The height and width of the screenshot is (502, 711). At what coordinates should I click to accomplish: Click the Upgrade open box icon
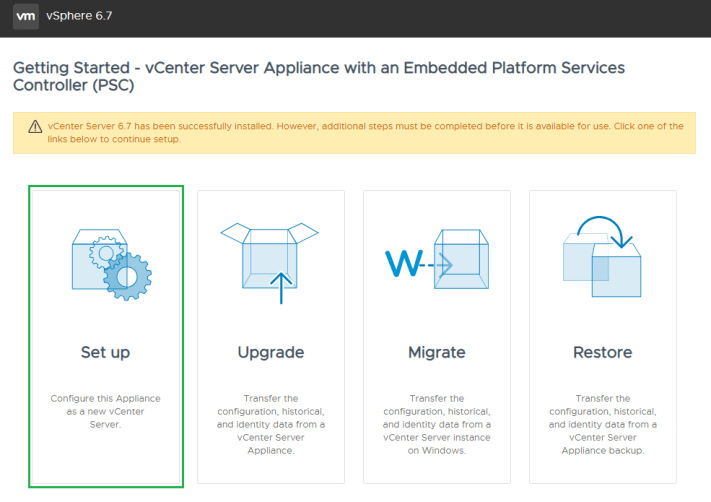[x=270, y=255]
